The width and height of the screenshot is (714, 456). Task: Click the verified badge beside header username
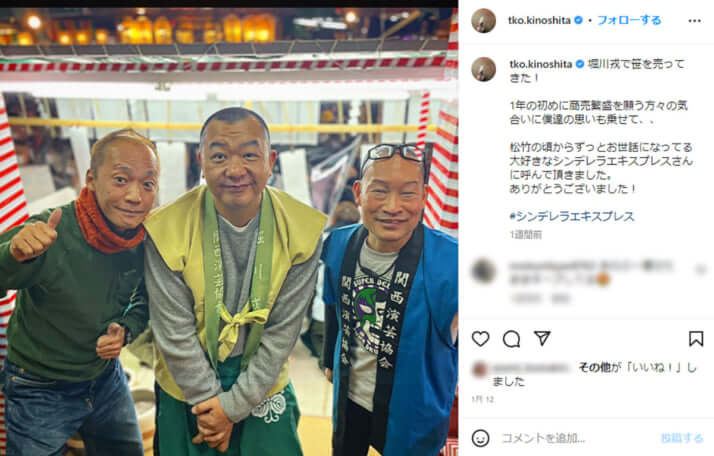pyautogui.click(x=578, y=20)
